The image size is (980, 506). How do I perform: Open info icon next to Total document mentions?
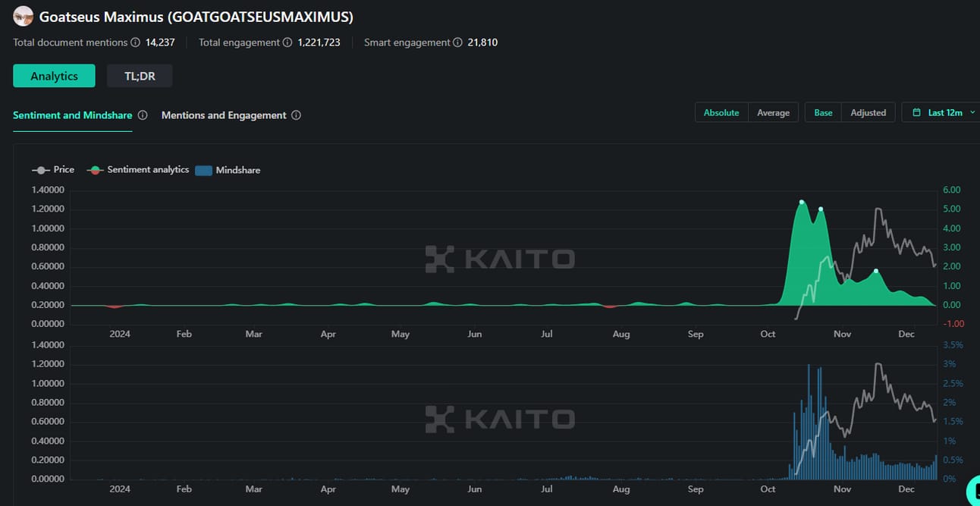point(135,42)
